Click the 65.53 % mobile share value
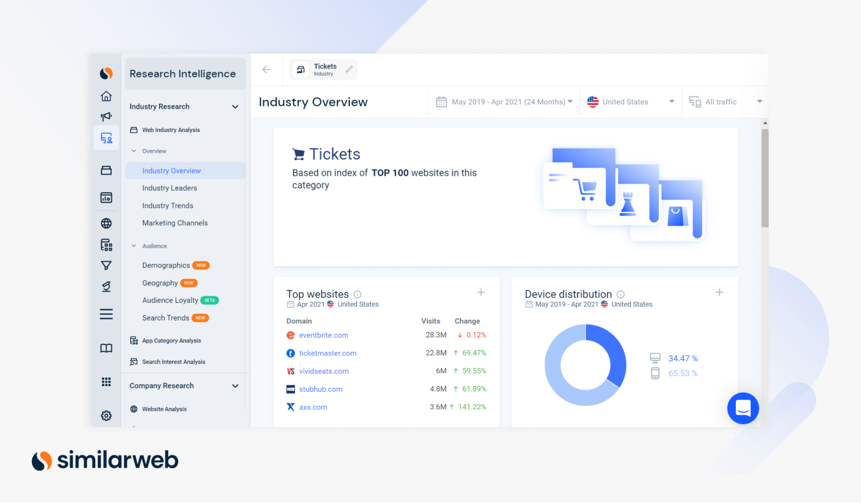 (683, 373)
